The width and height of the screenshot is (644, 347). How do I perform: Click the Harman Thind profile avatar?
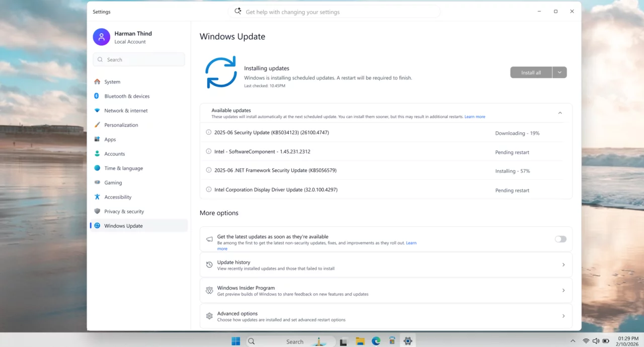101,37
